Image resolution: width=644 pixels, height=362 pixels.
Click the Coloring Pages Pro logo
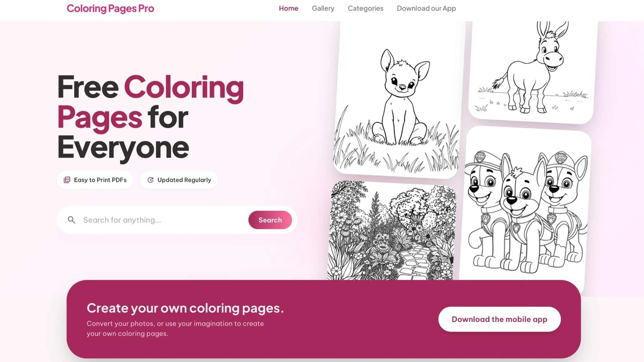(x=110, y=9)
